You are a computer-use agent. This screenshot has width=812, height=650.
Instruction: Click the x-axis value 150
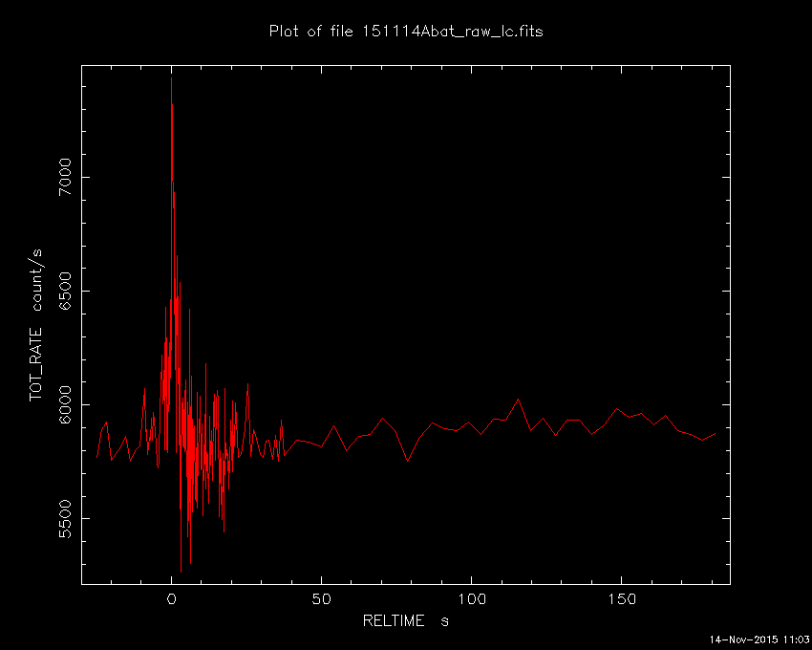click(x=622, y=599)
